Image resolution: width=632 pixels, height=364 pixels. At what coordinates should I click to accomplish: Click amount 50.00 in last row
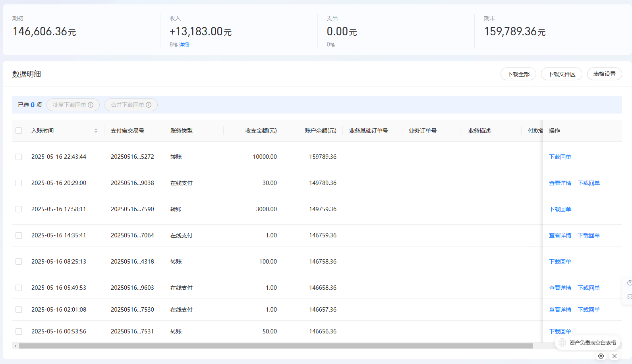pyautogui.click(x=270, y=331)
